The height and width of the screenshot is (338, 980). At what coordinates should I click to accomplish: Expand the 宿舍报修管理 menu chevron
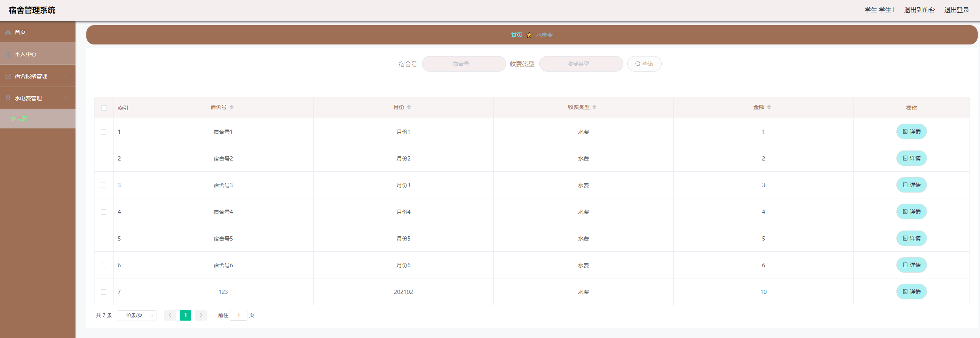65,76
